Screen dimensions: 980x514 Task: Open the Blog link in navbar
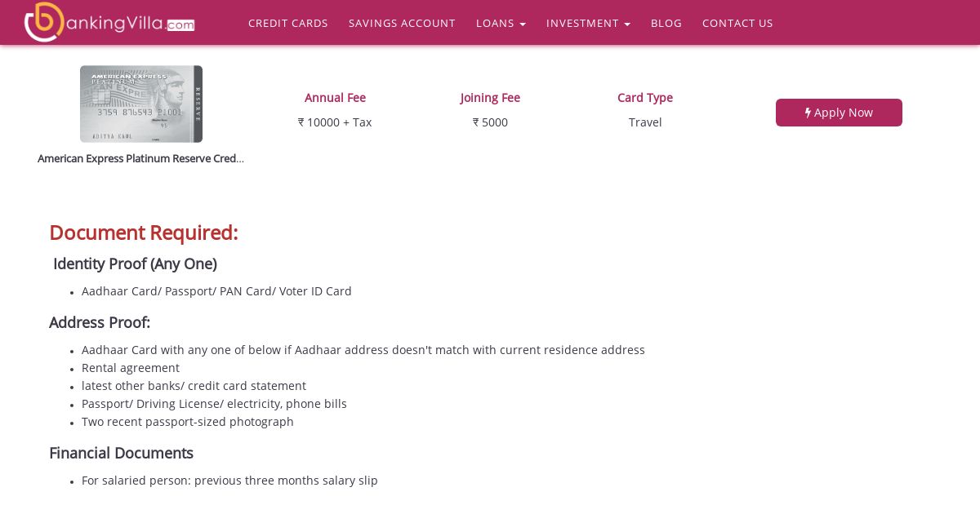(x=666, y=23)
